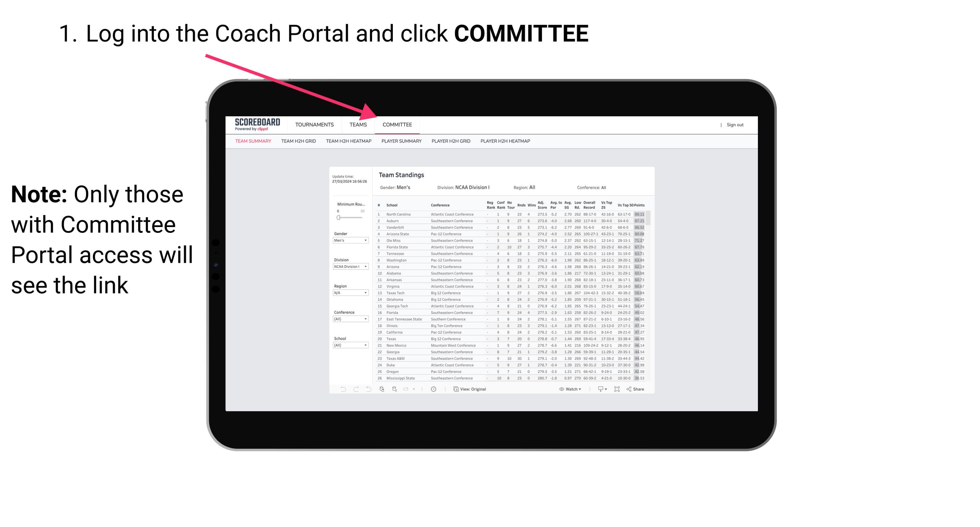Switch to PLAYER SUMMARY tab
This screenshot has height=527, width=980.
tap(401, 144)
